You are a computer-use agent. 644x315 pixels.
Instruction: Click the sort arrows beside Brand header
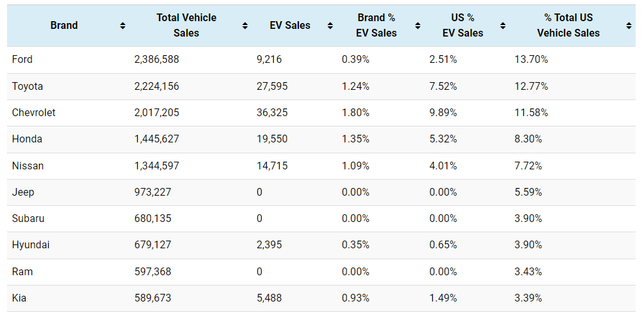tap(123, 26)
